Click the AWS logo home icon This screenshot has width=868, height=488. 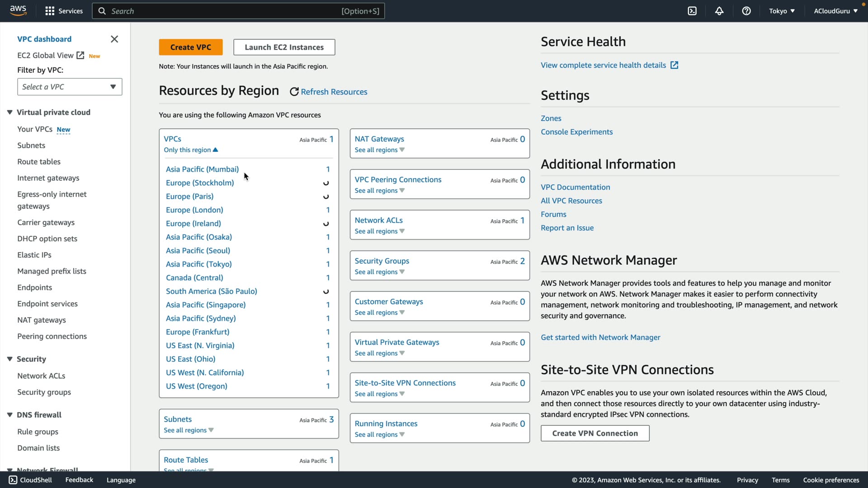point(18,10)
